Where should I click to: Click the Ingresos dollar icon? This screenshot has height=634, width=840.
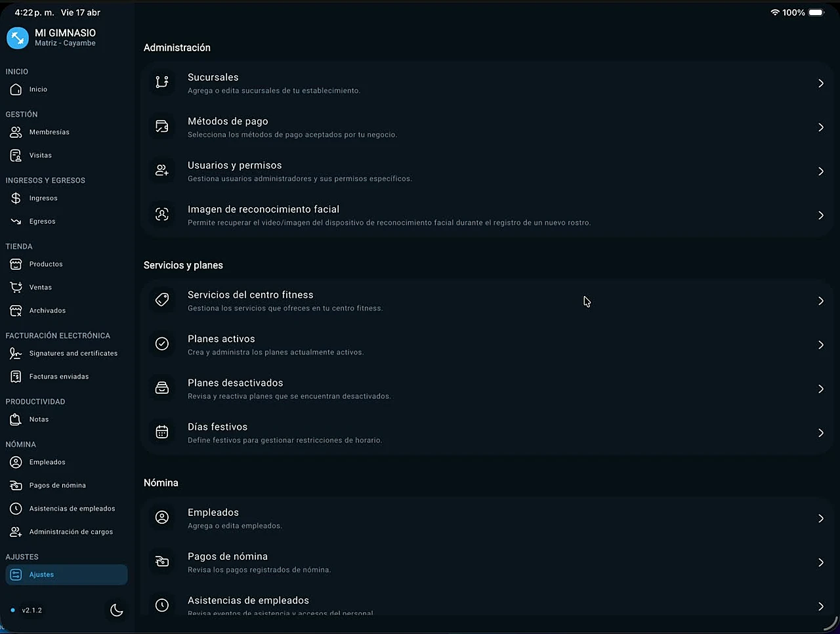coord(15,198)
